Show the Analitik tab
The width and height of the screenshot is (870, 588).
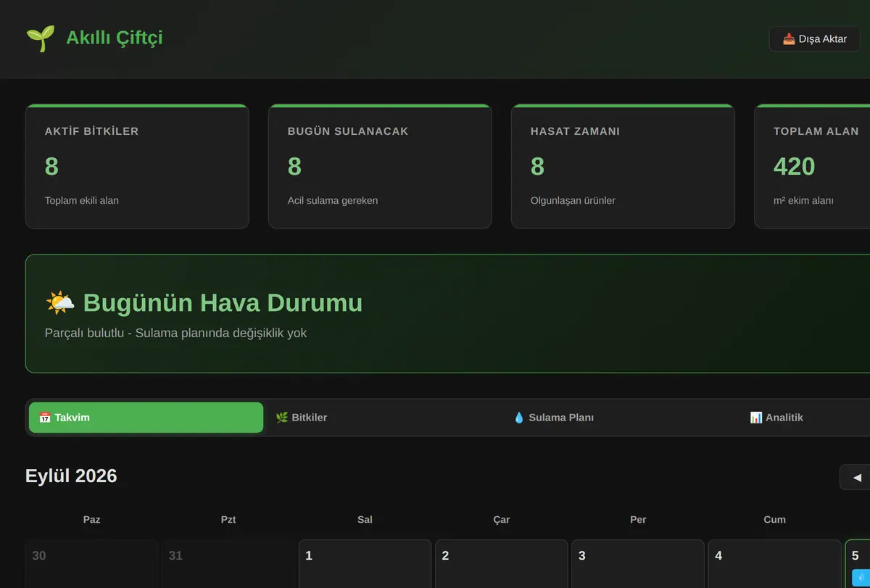(x=803, y=418)
